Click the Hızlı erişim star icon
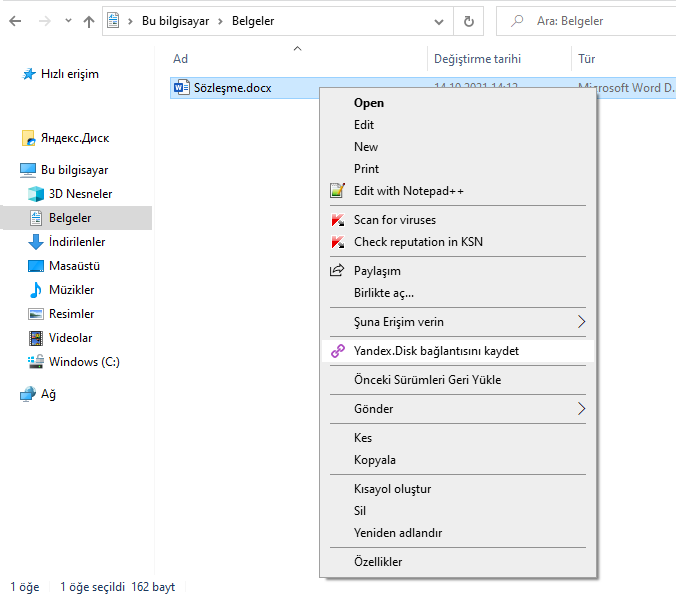Viewport: 676px width, 596px height. click(29, 74)
